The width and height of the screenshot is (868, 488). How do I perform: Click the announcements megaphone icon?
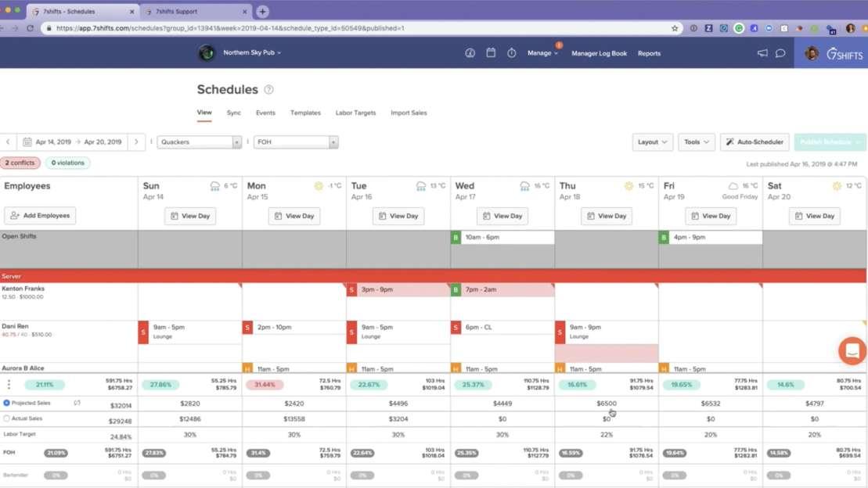[x=762, y=52]
